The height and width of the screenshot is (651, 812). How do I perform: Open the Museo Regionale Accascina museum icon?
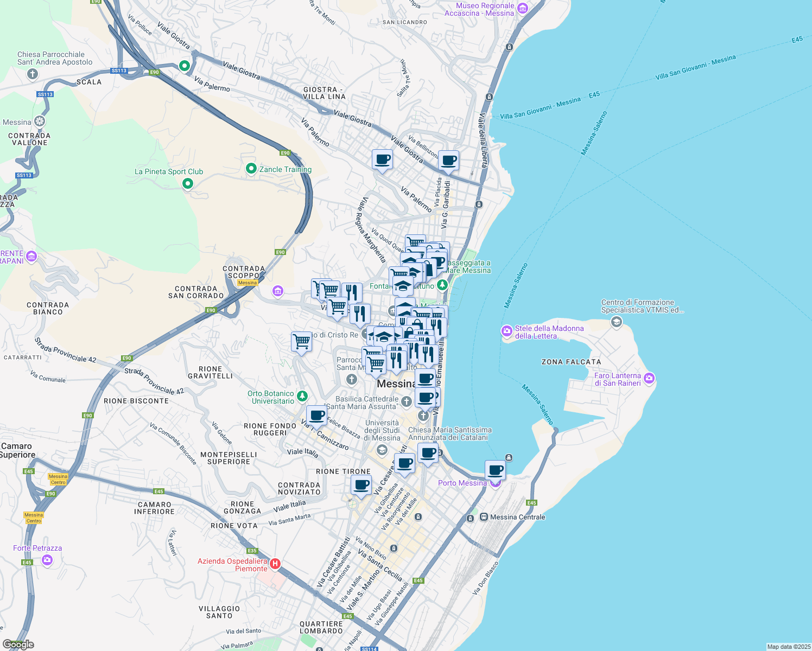(x=522, y=8)
